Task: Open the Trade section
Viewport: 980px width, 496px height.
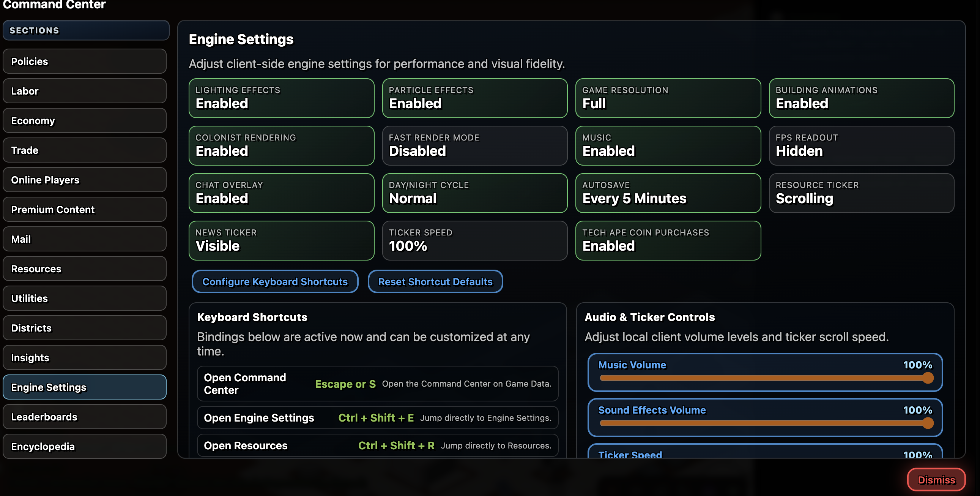Action: (85, 150)
